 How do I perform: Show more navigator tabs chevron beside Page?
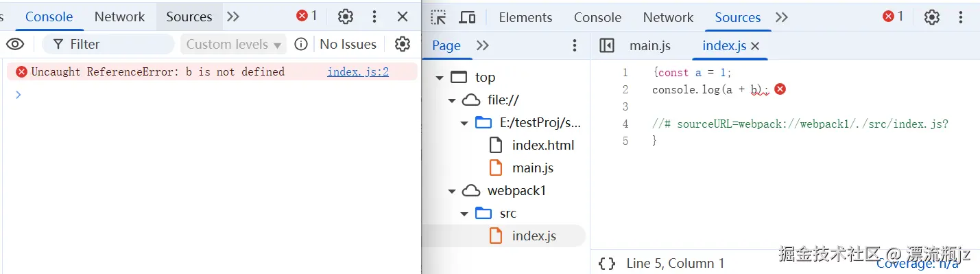click(483, 45)
